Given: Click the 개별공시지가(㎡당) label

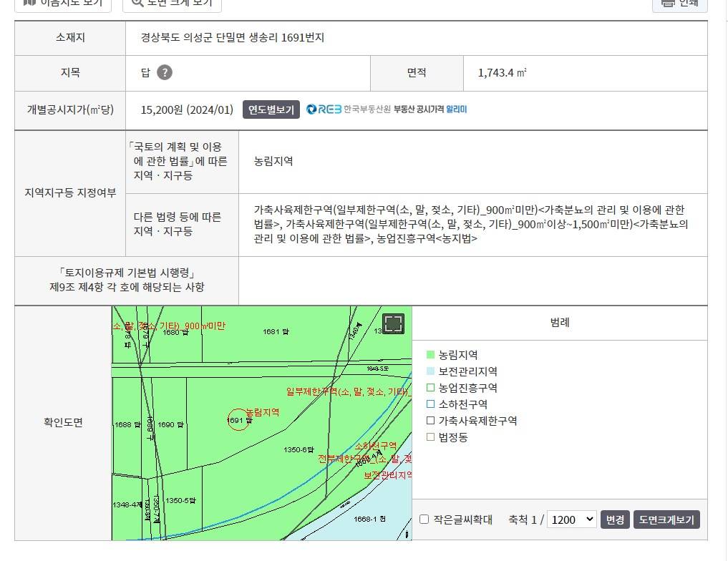Looking at the screenshot, I should click(x=70, y=110).
